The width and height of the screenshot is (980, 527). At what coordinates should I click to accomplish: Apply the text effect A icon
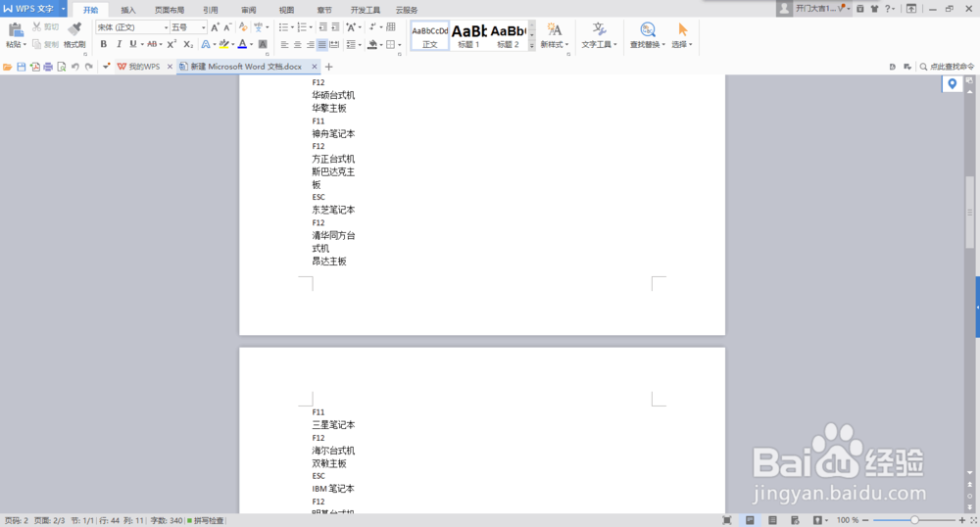pyautogui.click(x=205, y=44)
